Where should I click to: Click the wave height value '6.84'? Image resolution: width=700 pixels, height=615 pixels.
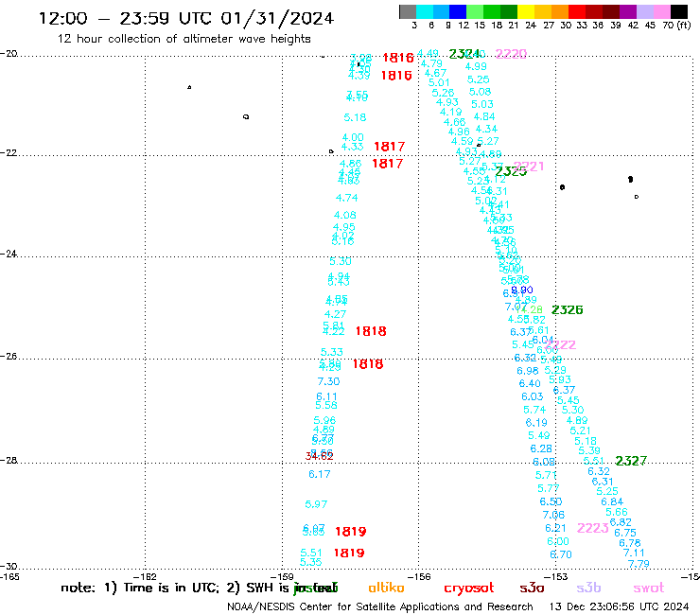(612, 502)
